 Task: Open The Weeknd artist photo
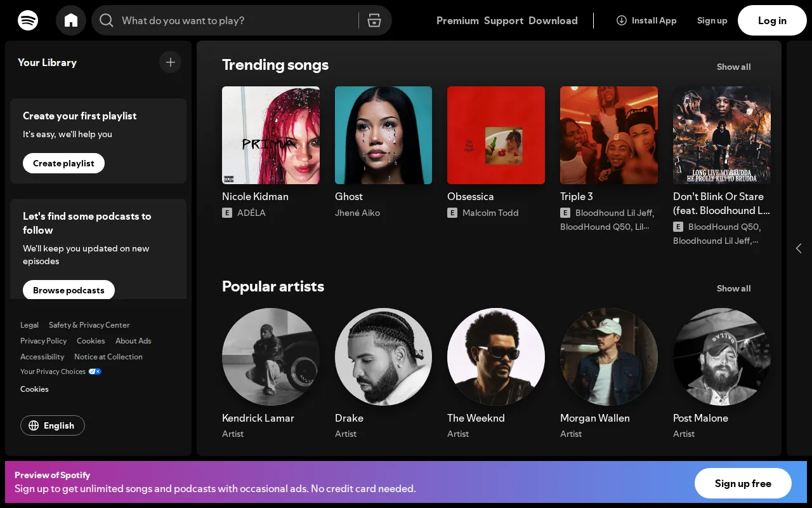tap(496, 357)
